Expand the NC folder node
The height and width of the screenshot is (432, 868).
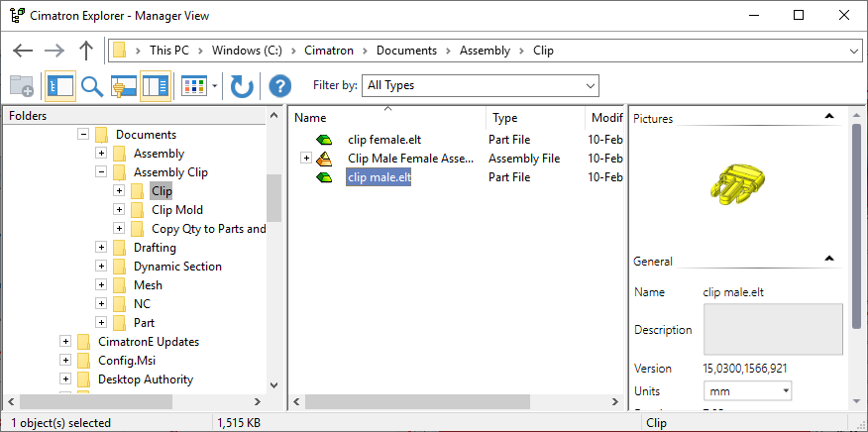click(x=101, y=304)
